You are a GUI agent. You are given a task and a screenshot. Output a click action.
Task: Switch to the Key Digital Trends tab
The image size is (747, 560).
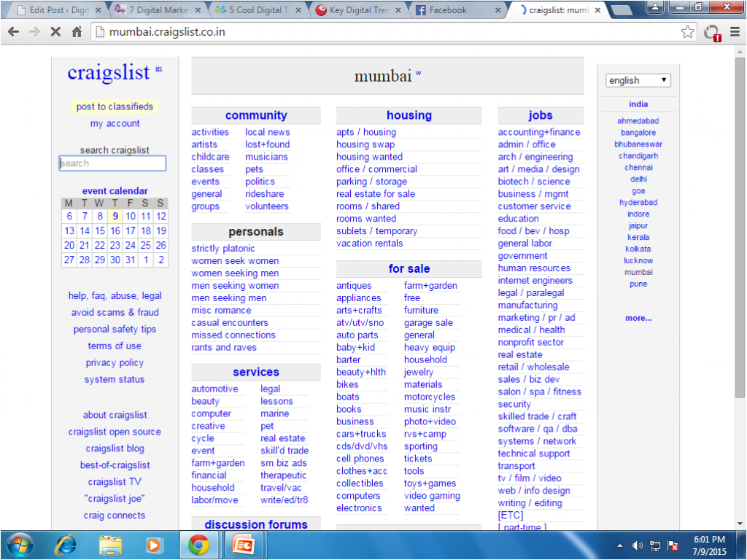pos(357,10)
